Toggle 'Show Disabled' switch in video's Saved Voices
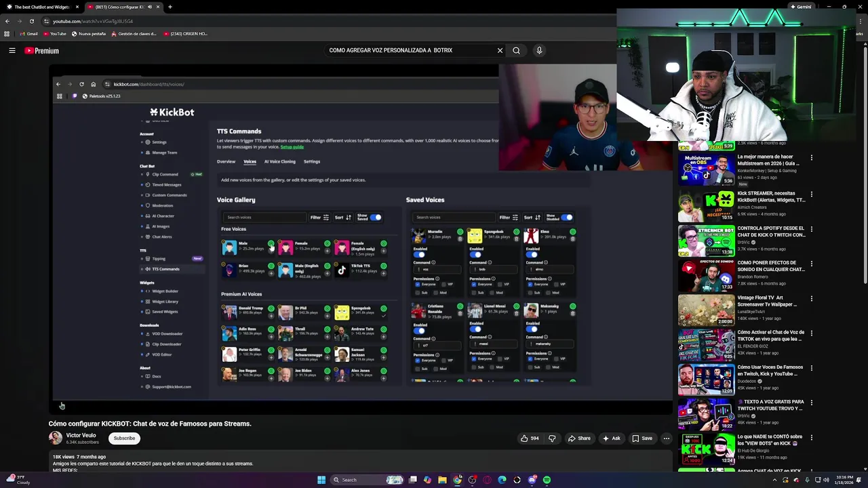868x488 pixels. coord(566,218)
